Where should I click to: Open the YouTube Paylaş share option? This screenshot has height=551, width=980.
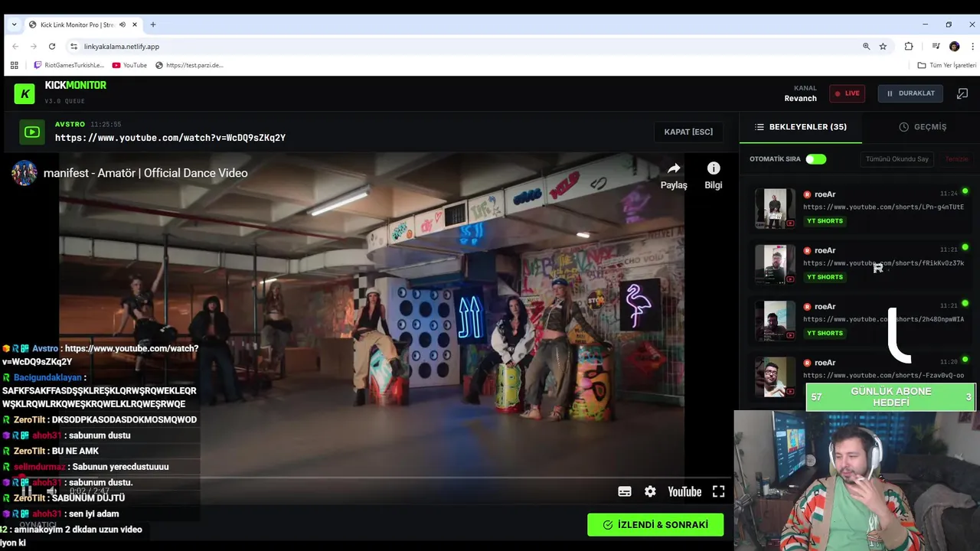pos(674,175)
